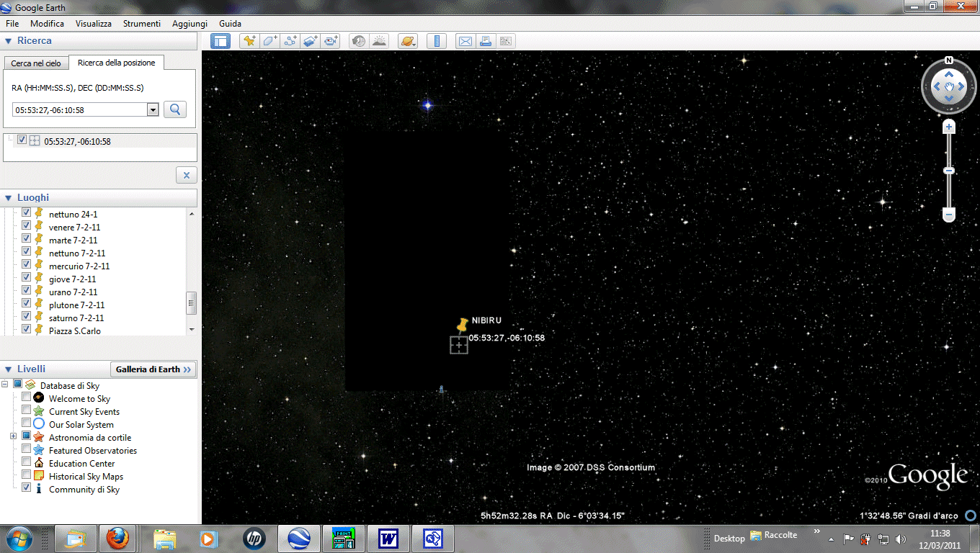
Task: Email the view with envelope button
Action: 465,41
